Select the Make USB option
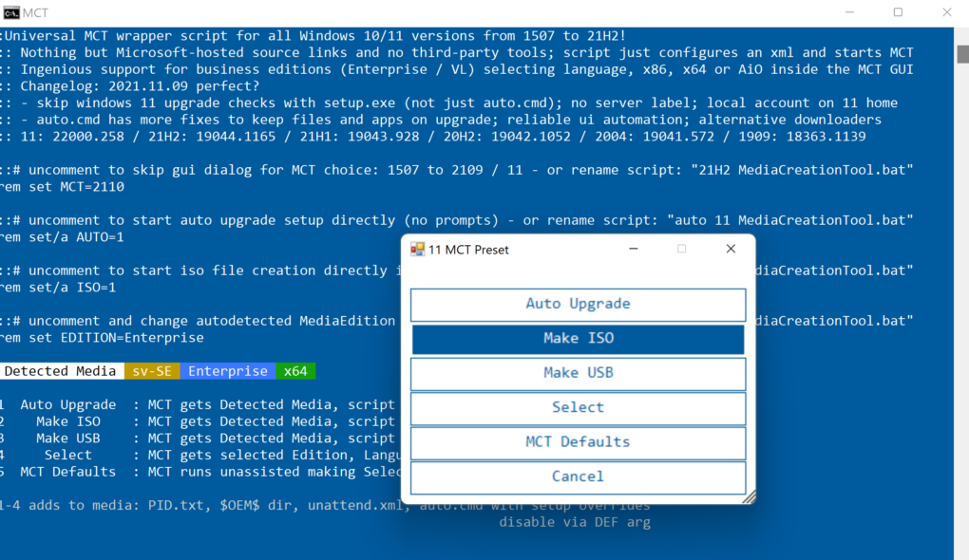 [578, 373]
